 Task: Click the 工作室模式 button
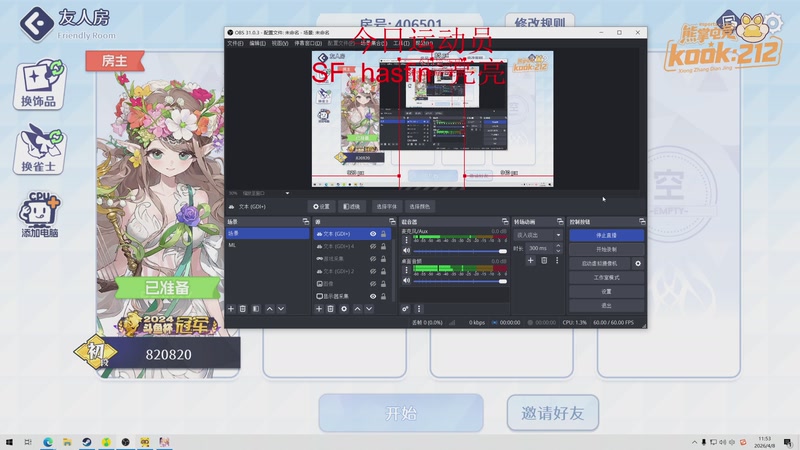click(606, 278)
